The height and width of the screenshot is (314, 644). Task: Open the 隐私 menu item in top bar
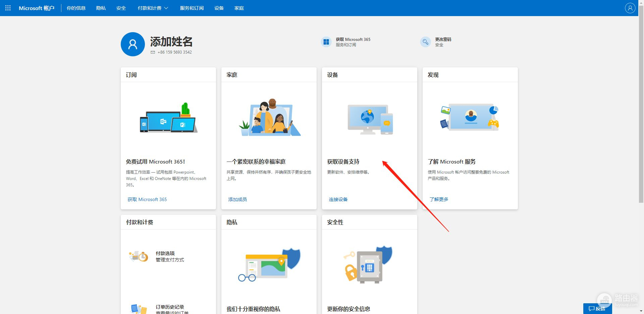tap(101, 8)
